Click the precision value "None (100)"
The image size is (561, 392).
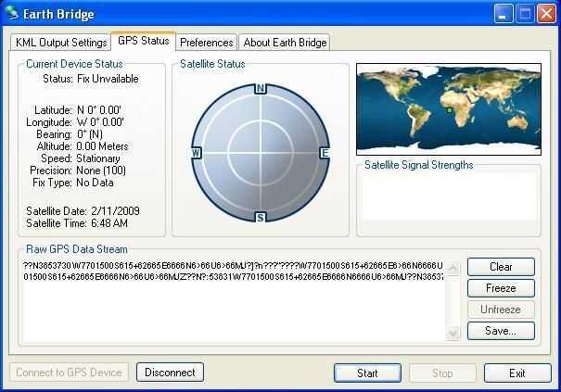tap(101, 171)
